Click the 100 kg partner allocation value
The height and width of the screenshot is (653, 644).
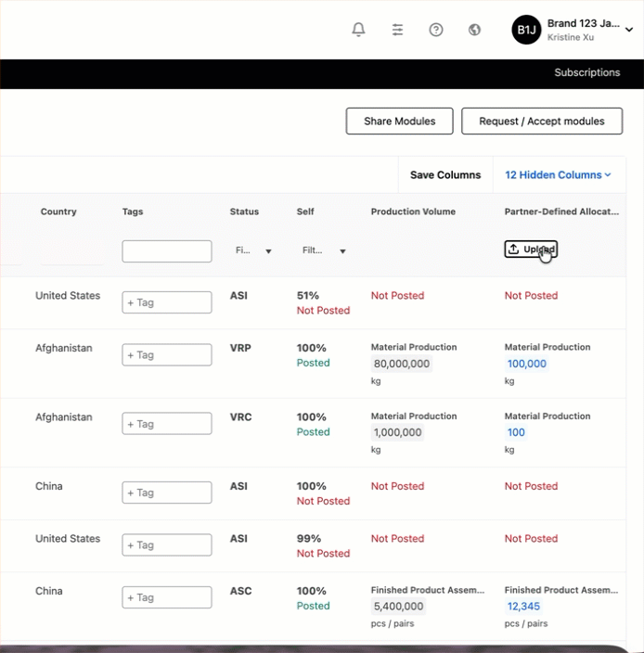[x=516, y=432]
